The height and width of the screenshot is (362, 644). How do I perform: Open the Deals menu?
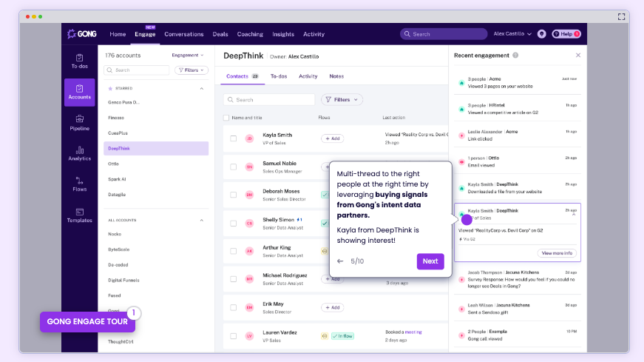click(x=220, y=34)
